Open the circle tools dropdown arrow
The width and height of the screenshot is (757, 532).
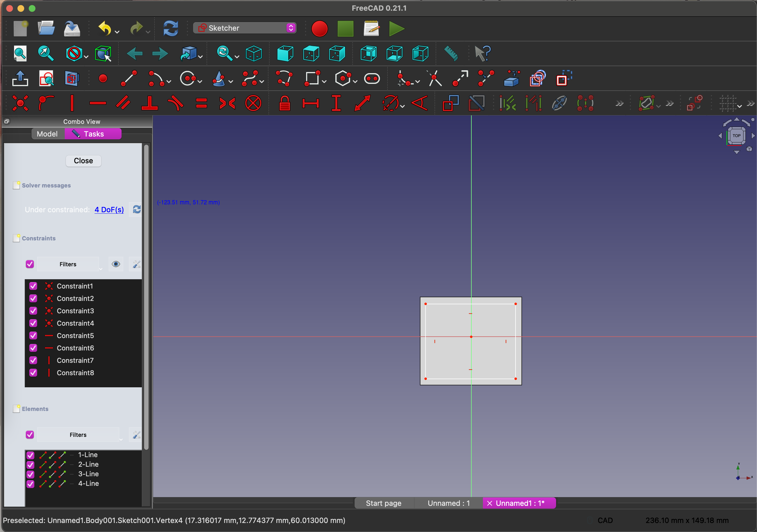point(200,81)
